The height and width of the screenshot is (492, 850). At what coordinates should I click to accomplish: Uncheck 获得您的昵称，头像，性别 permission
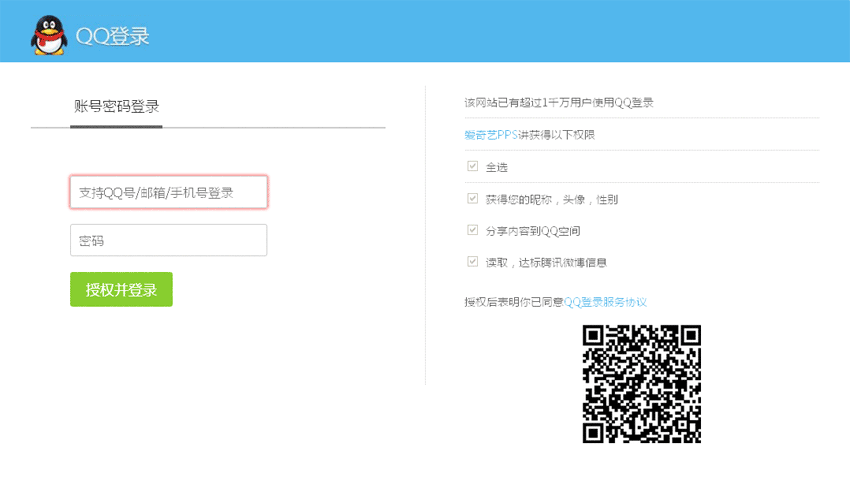[473, 199]
